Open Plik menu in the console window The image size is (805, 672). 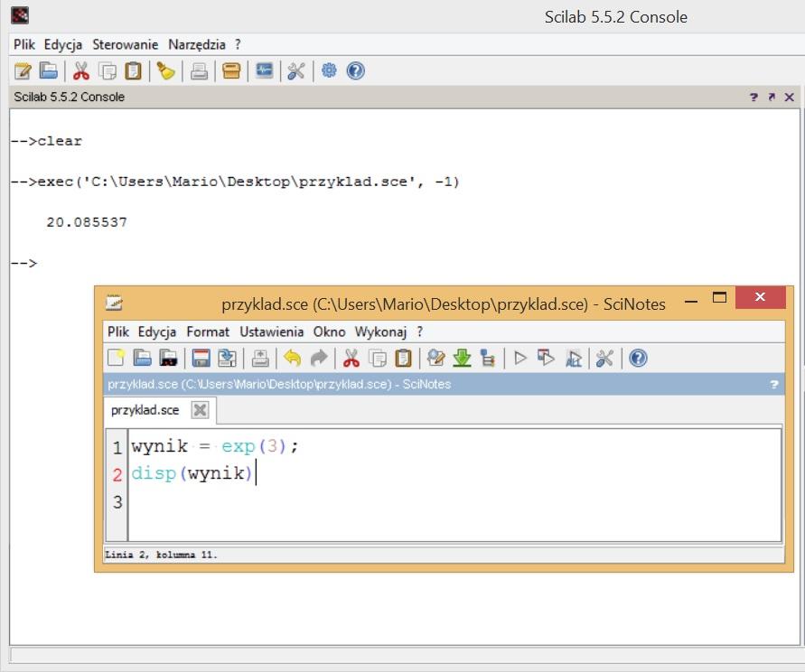(x=24, y=44)
